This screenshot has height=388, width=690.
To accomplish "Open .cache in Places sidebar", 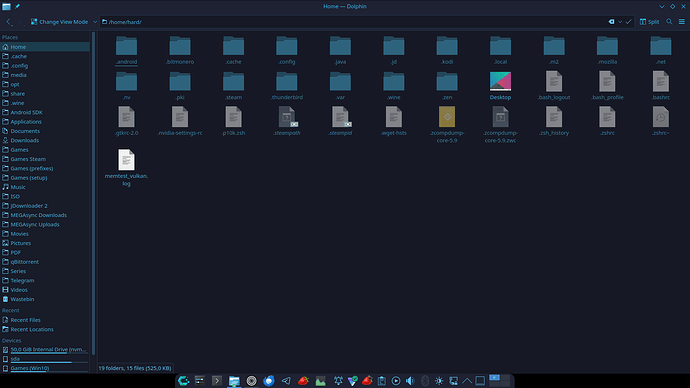I will tap(45, 56).
